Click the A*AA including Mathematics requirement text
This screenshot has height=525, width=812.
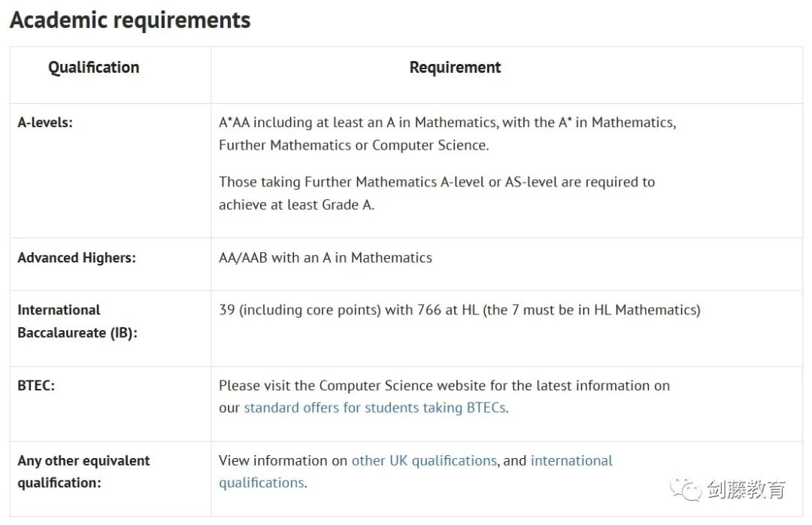[x=447, y=134]
